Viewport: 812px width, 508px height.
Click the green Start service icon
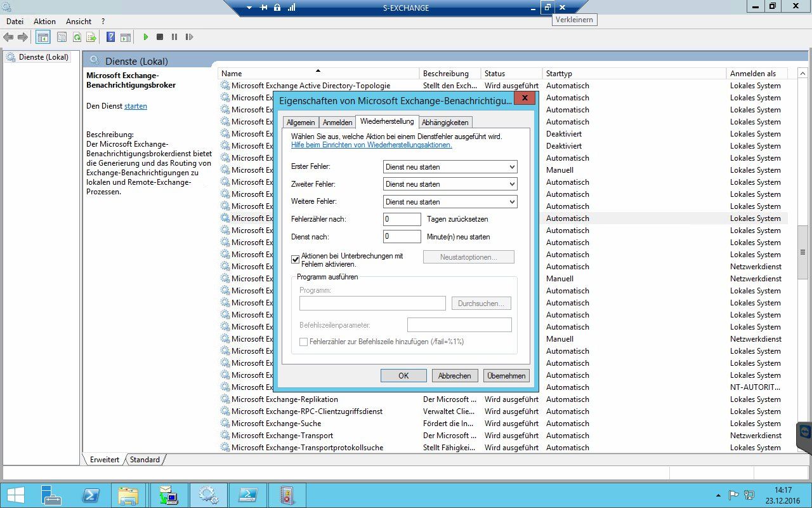pos(145,37)
